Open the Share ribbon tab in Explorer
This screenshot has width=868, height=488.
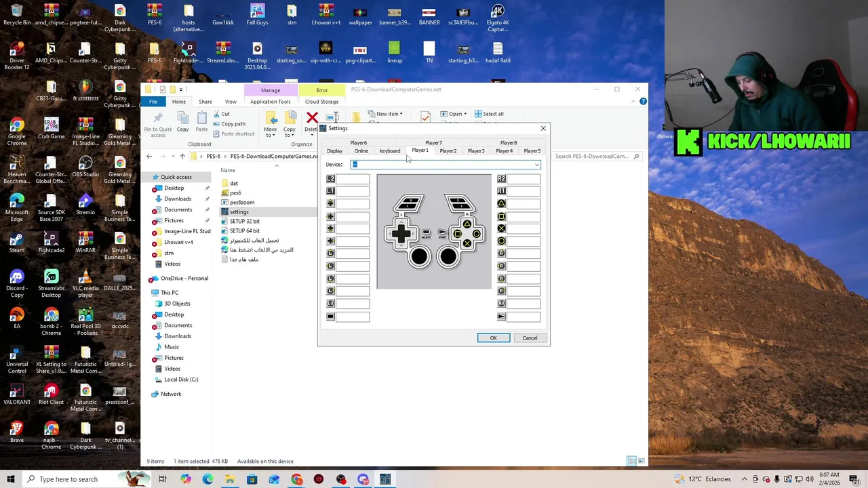click(x=205, y=102)
